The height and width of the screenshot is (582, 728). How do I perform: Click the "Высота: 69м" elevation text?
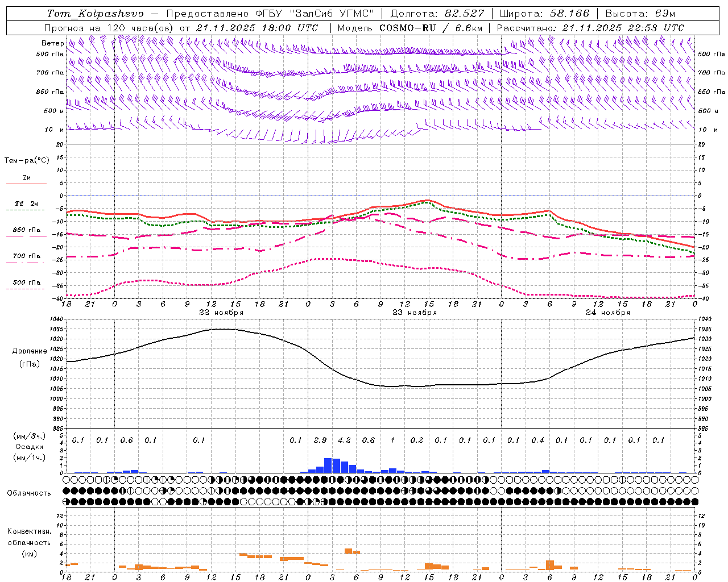tap(640, 14)
